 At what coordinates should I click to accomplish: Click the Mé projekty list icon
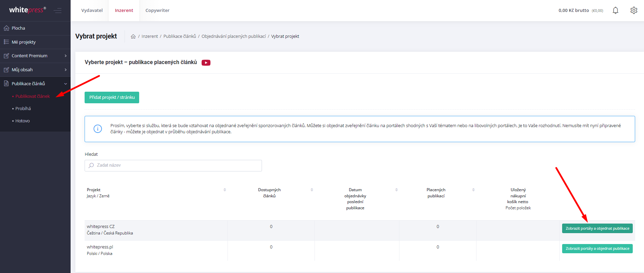(x=6, y=42)
